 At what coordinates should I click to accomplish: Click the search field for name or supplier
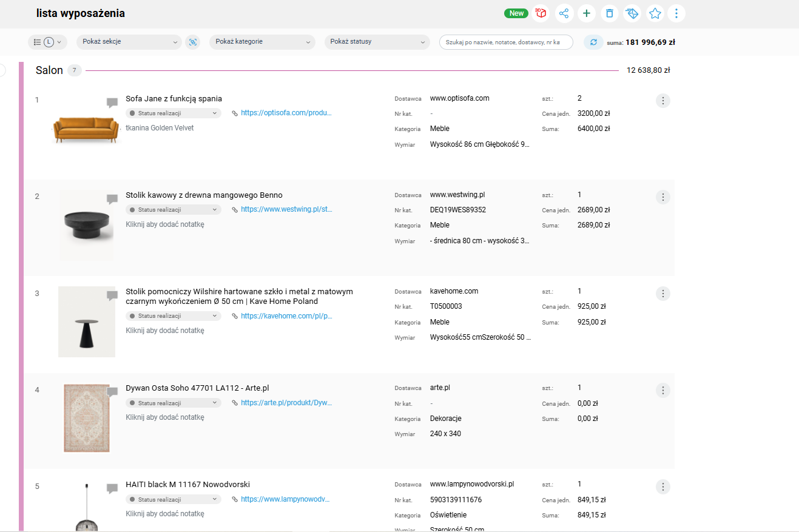point(506,42)
